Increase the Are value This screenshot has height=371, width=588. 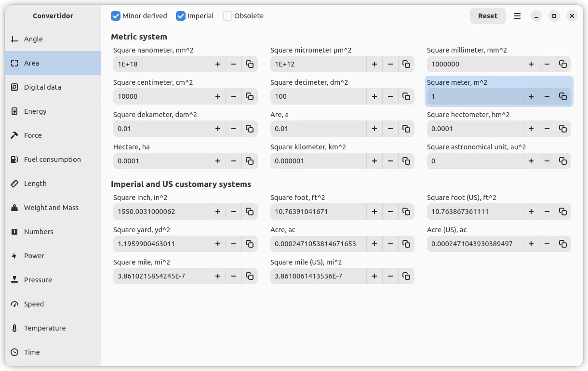(374, 129)
